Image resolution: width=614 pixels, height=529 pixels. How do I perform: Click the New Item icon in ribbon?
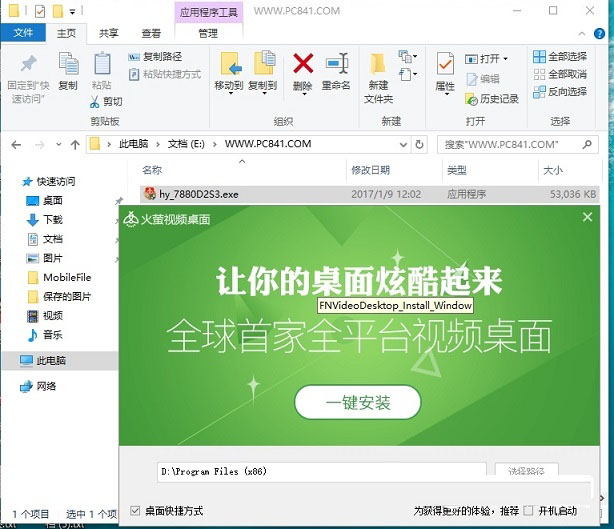[407, 57]
